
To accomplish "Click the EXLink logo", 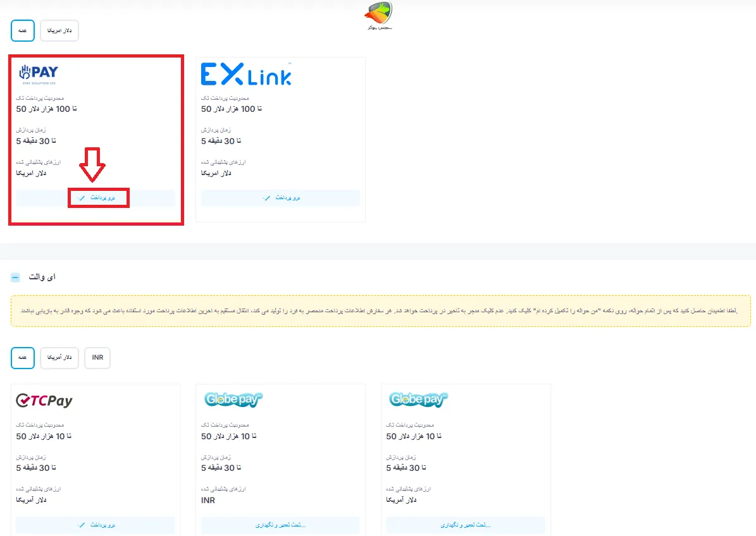I will [246, 74].
